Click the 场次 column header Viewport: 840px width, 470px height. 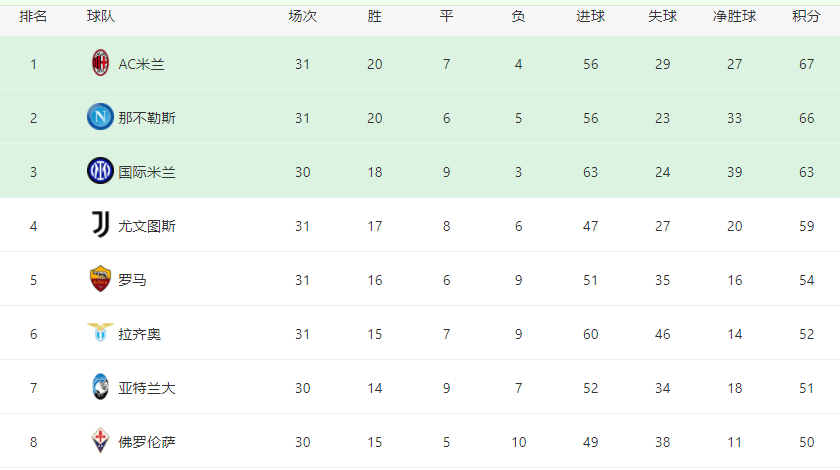pyautogui.click(x=303, y=16)
